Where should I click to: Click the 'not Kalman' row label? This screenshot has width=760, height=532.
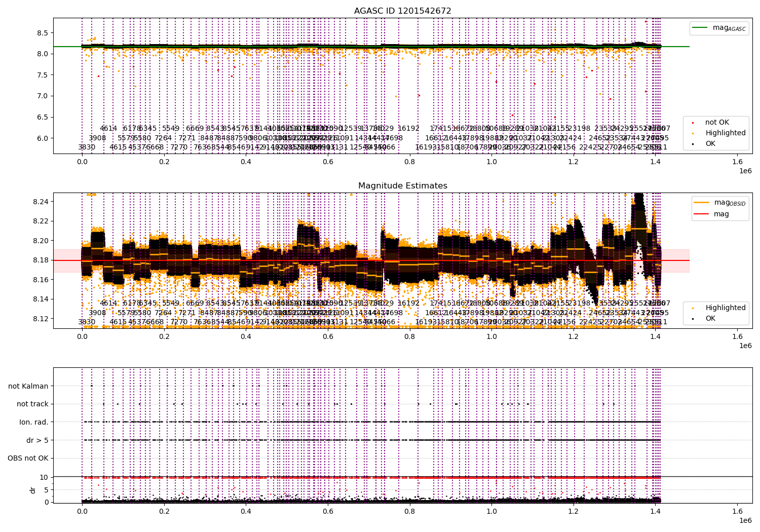click(x=28, y=386)
